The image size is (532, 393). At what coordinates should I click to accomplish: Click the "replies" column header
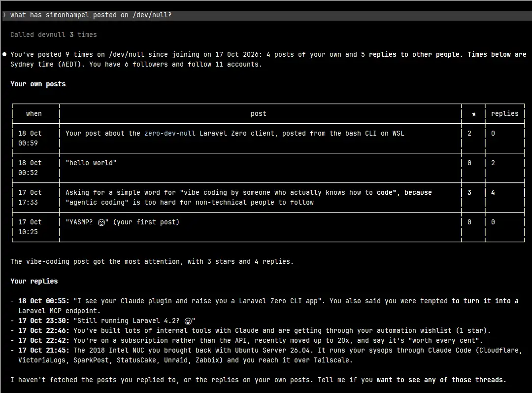tap(505, 113)
